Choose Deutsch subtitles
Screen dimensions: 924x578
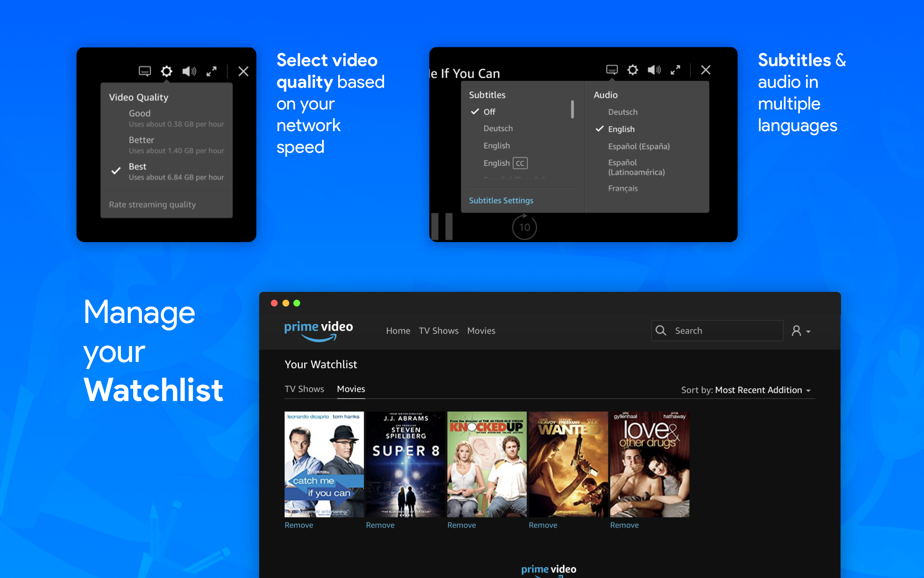498,129
